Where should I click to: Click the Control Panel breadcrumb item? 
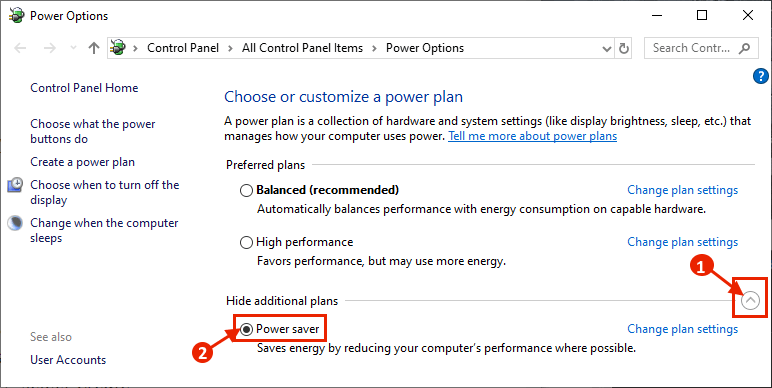tap(183, 48)
